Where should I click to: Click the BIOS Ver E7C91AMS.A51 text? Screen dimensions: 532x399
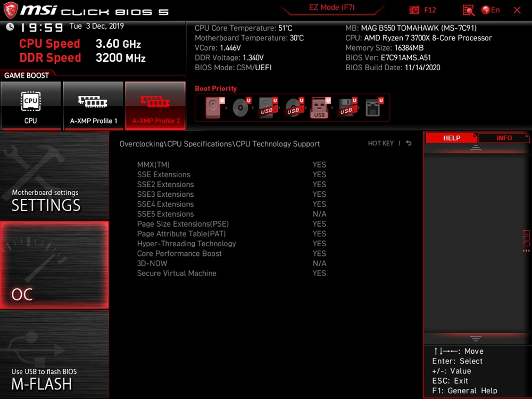[388, 57]
